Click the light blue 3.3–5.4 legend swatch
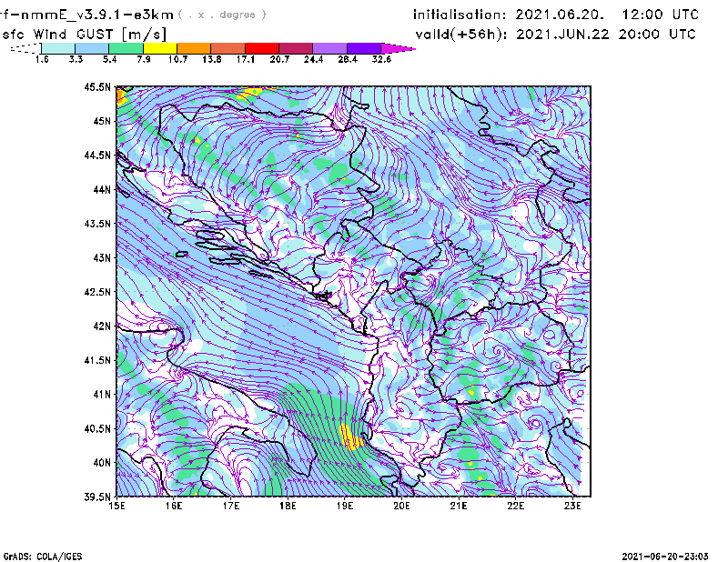This screenshot has height=562, width=728. click(92, 48)
